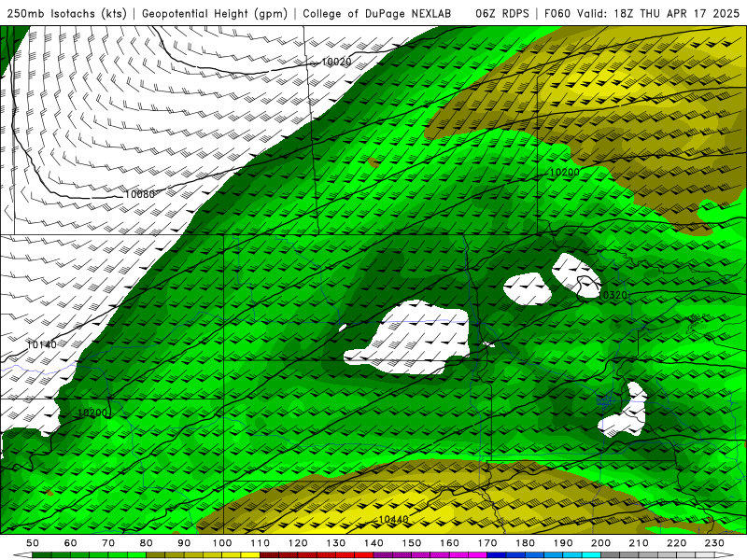This screenshot has height=560, width=747.
Task: Click the 10080 height contour label
Action: (139, 194)
